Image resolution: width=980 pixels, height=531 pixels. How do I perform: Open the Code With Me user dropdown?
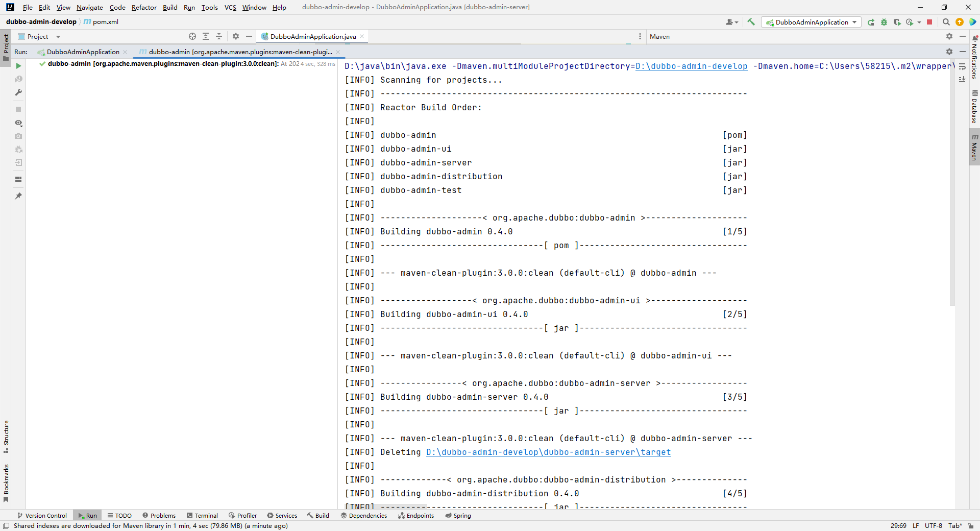(732, 22)
